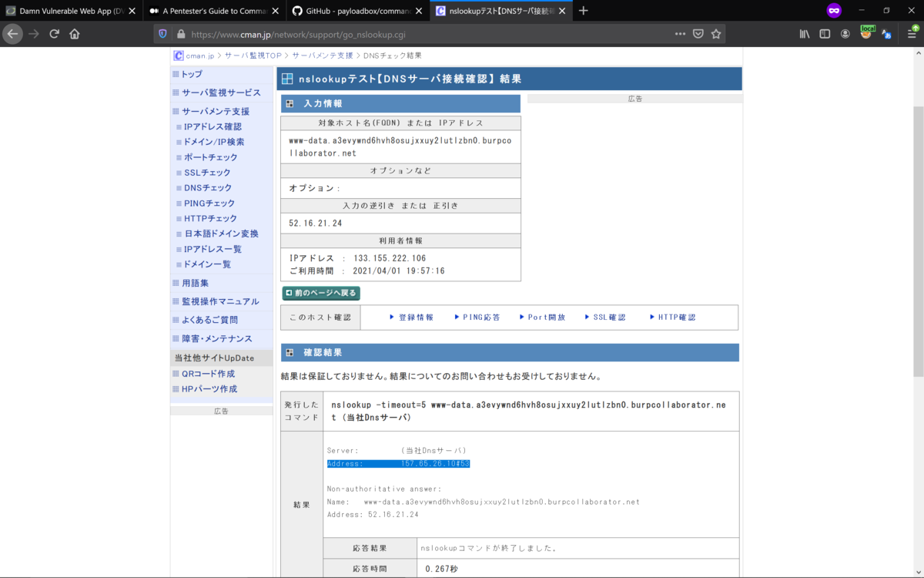
Task: Reload the current page
Action: 54,34
